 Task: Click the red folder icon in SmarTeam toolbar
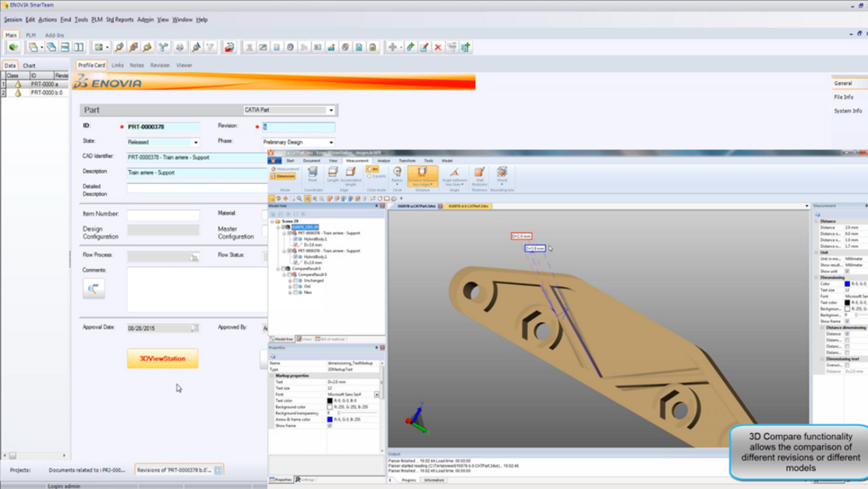(229, 48)
